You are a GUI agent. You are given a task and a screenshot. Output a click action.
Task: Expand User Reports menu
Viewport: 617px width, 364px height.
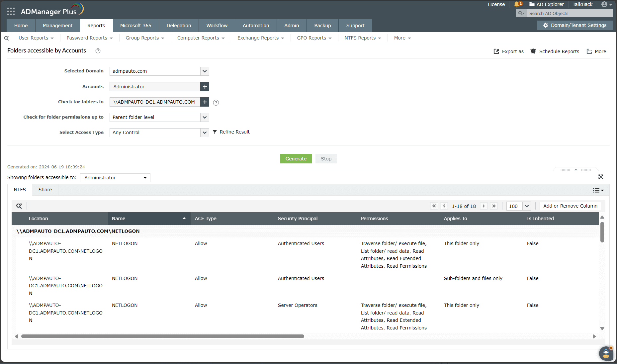point(36,38)
